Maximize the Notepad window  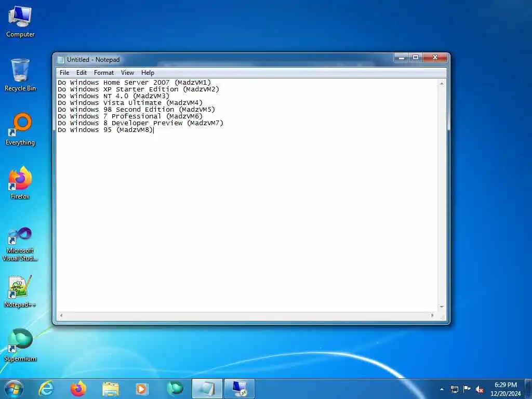pos(416,58)
